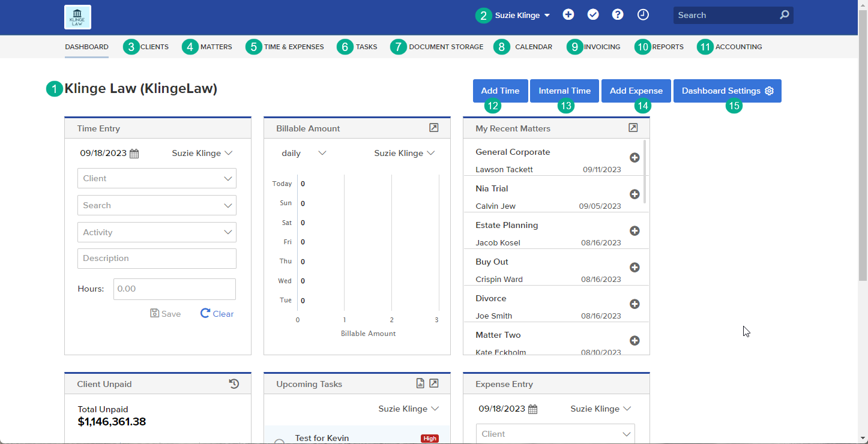868x444 pixels.
Task: Click the plus quick-add icon in header
Action: (568, 15)
